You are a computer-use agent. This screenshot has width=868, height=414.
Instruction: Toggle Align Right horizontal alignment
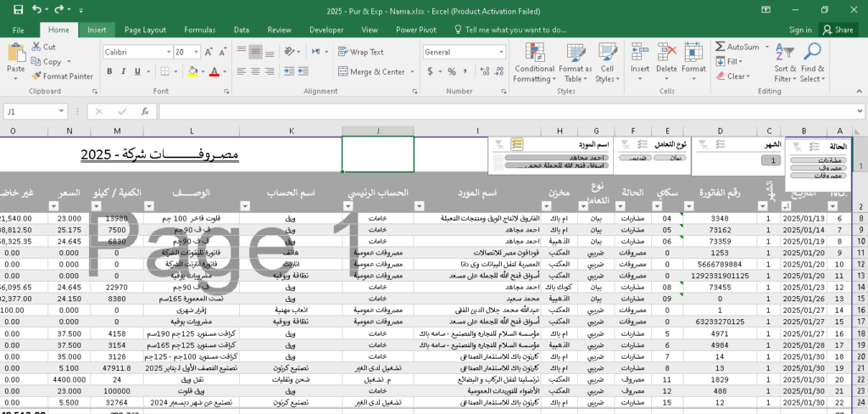click(269, 71)
